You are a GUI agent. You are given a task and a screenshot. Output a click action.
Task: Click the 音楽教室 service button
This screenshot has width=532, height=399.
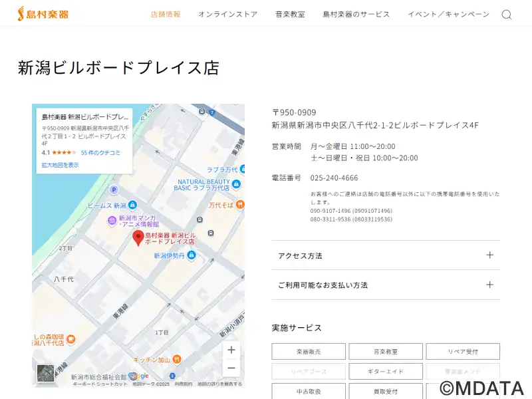pyautogui.click(x=386, y=352)
